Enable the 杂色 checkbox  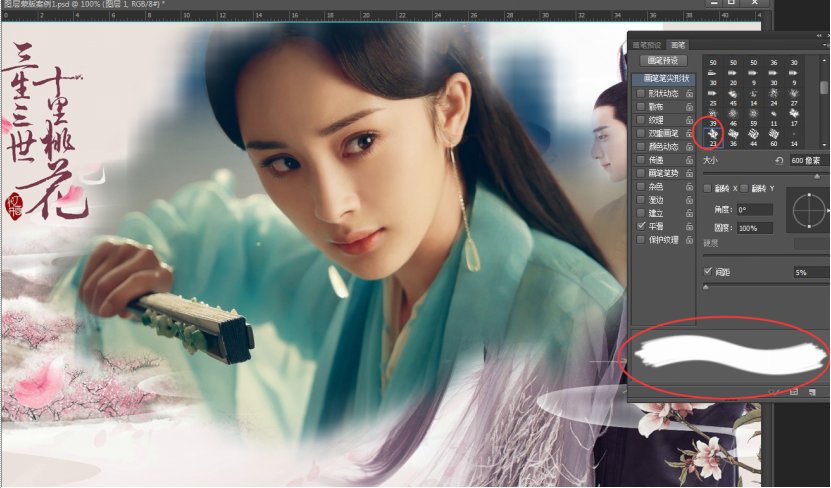[x=641, y=187]
